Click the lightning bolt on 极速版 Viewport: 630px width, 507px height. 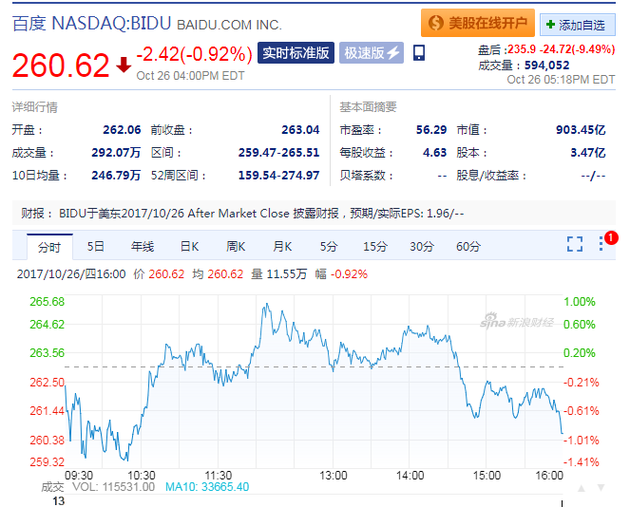393,53
